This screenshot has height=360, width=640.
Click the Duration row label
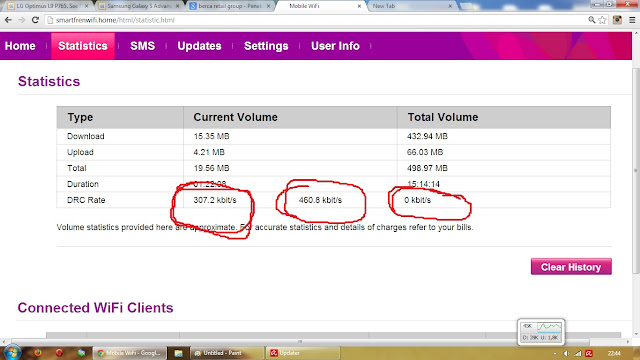83,184
